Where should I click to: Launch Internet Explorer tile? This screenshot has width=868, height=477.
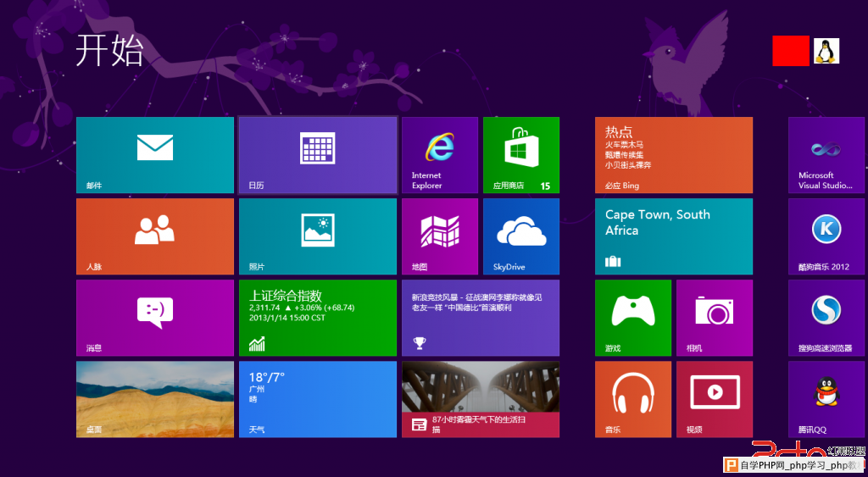pyautogui.click(x=440, y=155)
